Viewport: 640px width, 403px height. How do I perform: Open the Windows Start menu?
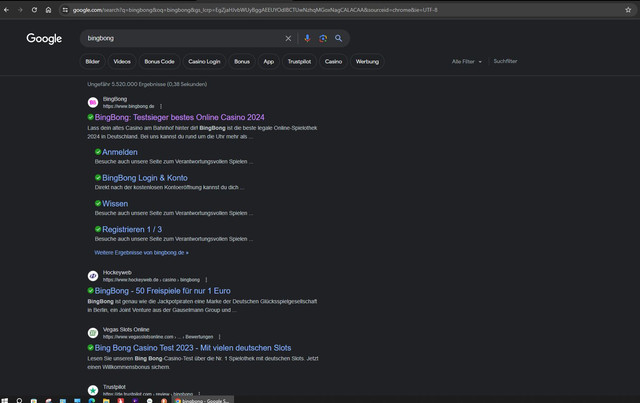click(5, 401)
